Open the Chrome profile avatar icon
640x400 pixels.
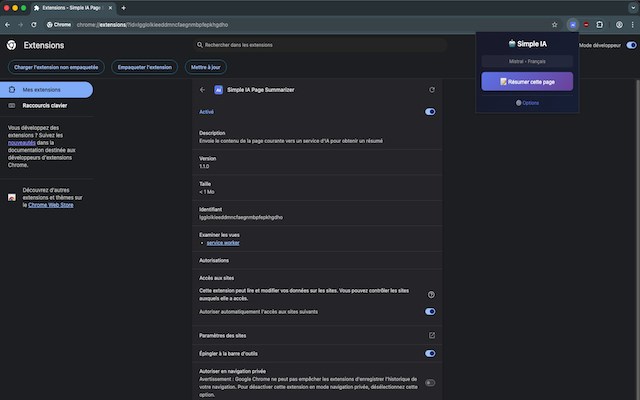tap(619, 24)
